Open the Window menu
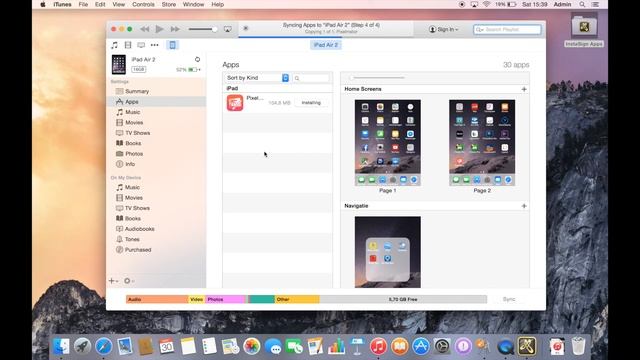Viewport: 640px width, 360px height. [x=193, y=4]
